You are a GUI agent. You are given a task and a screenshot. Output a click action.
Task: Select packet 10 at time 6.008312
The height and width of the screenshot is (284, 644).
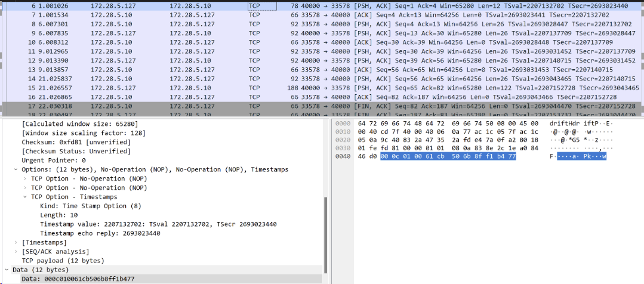[322, 42]
